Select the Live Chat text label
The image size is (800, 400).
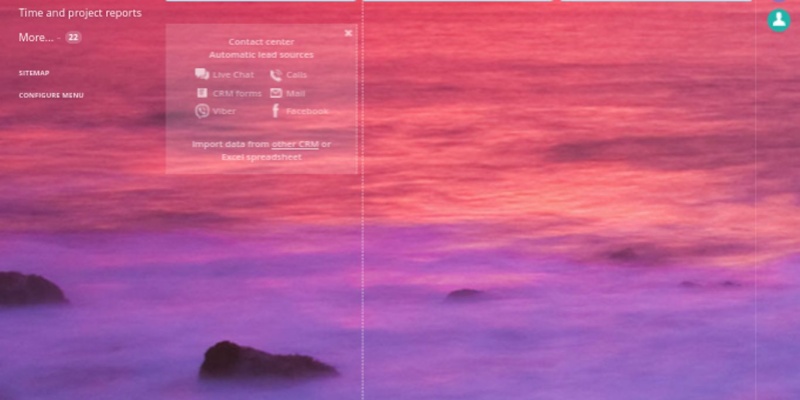point(233,75)
